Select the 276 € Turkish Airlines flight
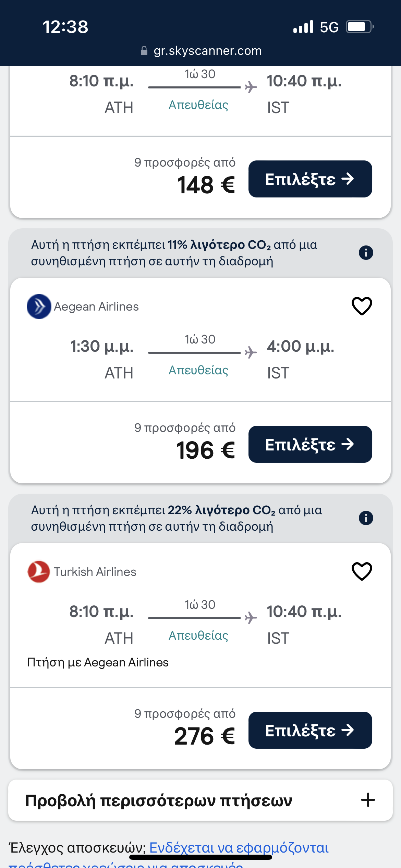The image size is (401, 868). [x=310, y=730]
